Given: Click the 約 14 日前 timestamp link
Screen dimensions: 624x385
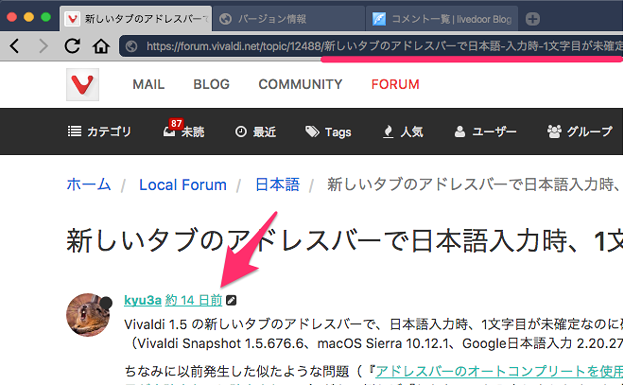Looking at the screenshot, I should click(x=194, y=300).
